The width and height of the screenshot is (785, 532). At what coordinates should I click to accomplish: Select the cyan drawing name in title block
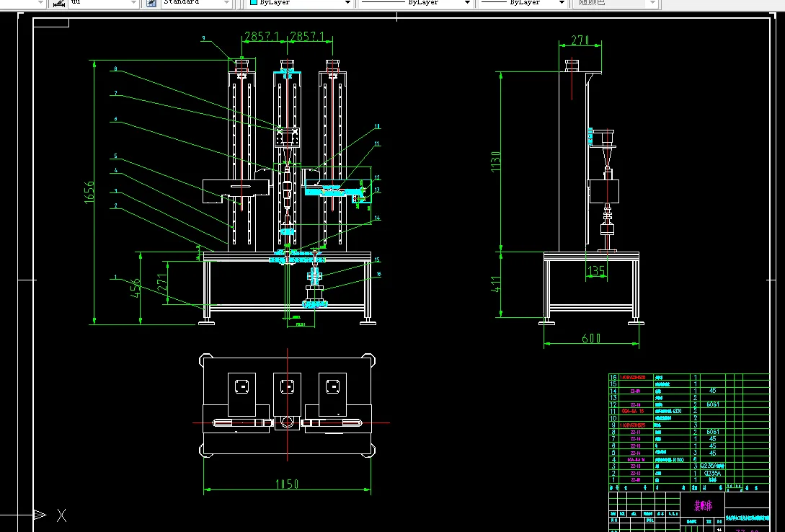[x=747, y=518]
